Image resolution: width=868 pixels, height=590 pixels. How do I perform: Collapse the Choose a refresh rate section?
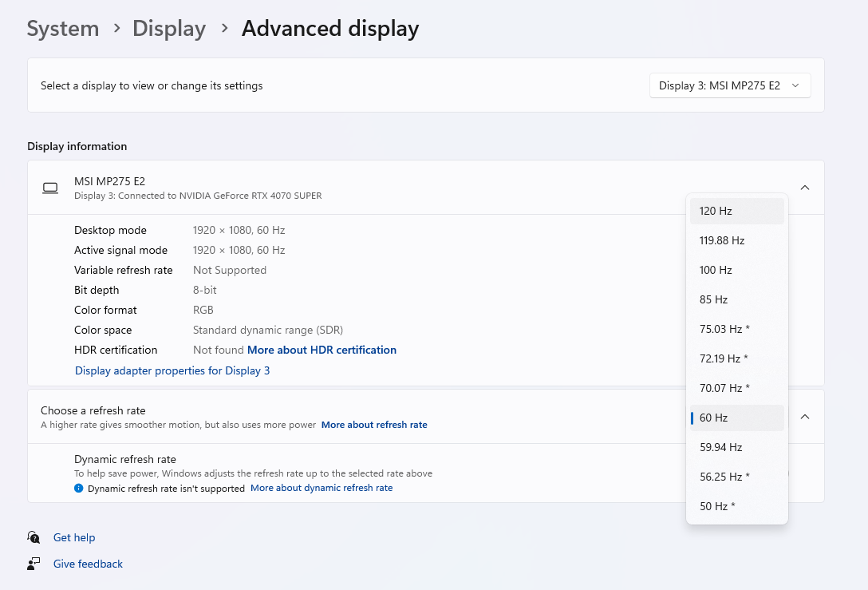pos(805,417)
